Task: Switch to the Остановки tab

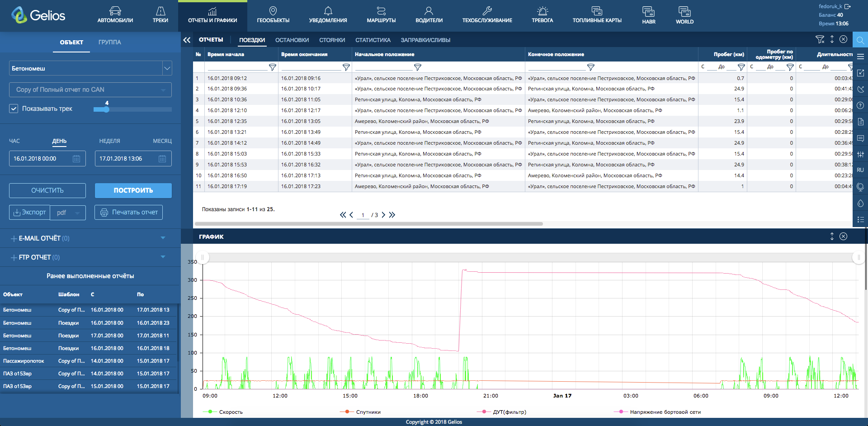Action: (292, 40)
